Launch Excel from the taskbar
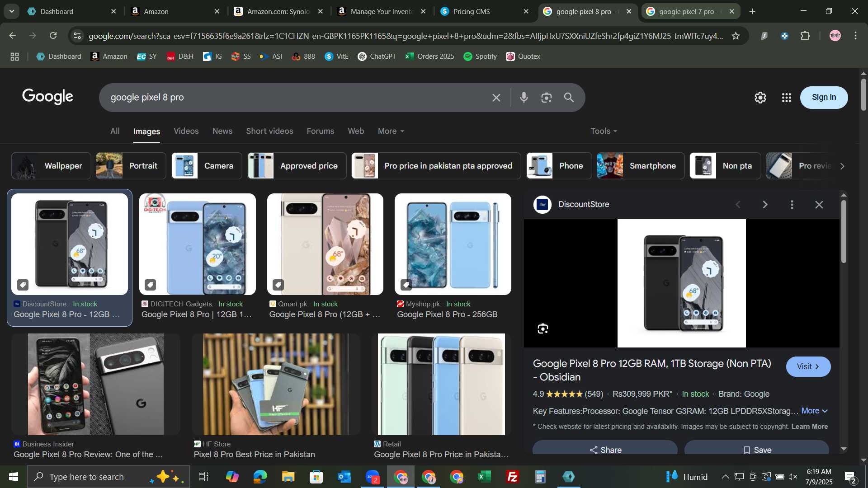 pyautogui.click(x=485, y=477)
